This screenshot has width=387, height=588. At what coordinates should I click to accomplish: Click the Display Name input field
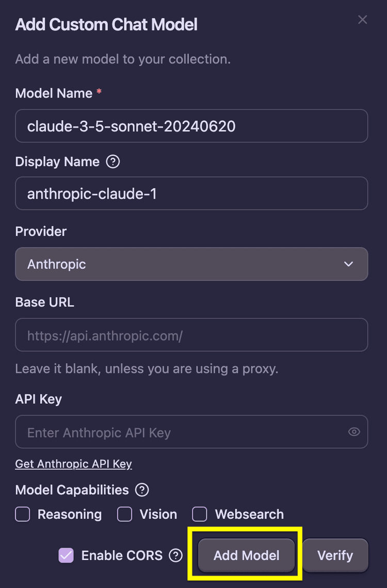191,193
